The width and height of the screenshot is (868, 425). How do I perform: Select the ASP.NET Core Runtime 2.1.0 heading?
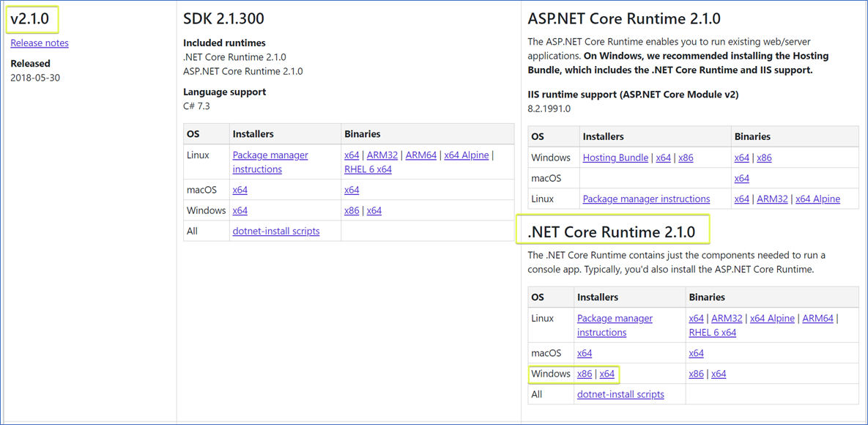624,19
